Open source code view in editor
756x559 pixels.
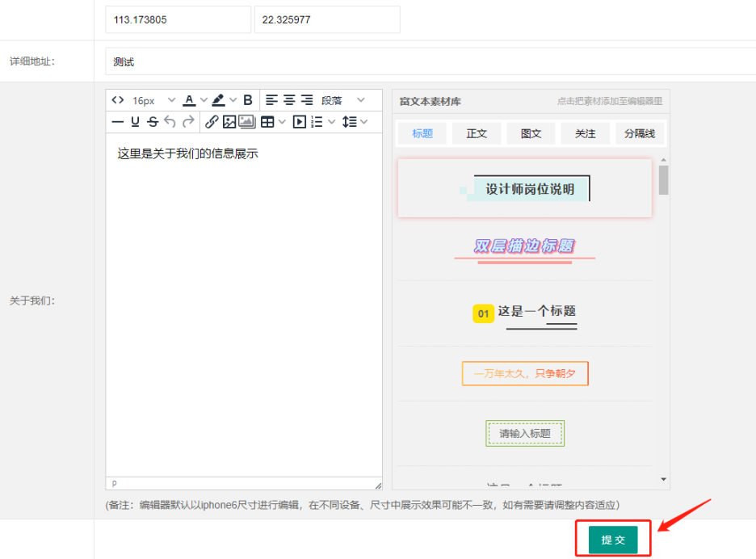pos(118,100)
